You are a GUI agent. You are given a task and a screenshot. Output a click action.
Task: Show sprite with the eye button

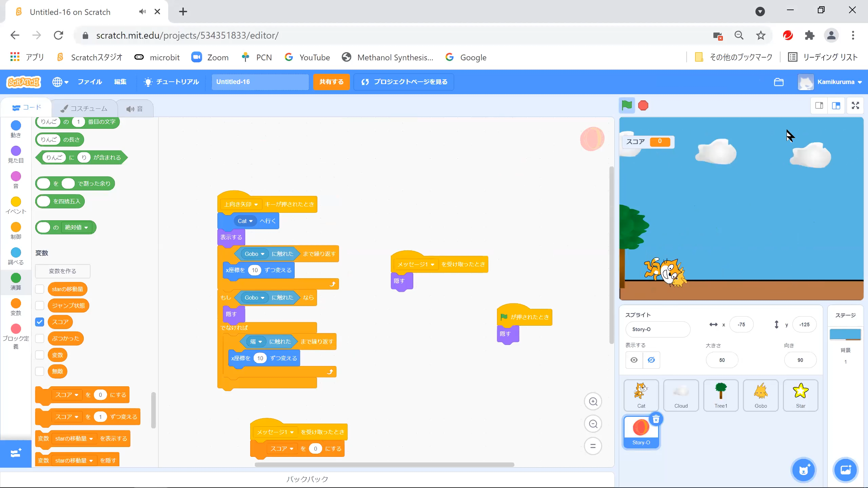[634, 360]
